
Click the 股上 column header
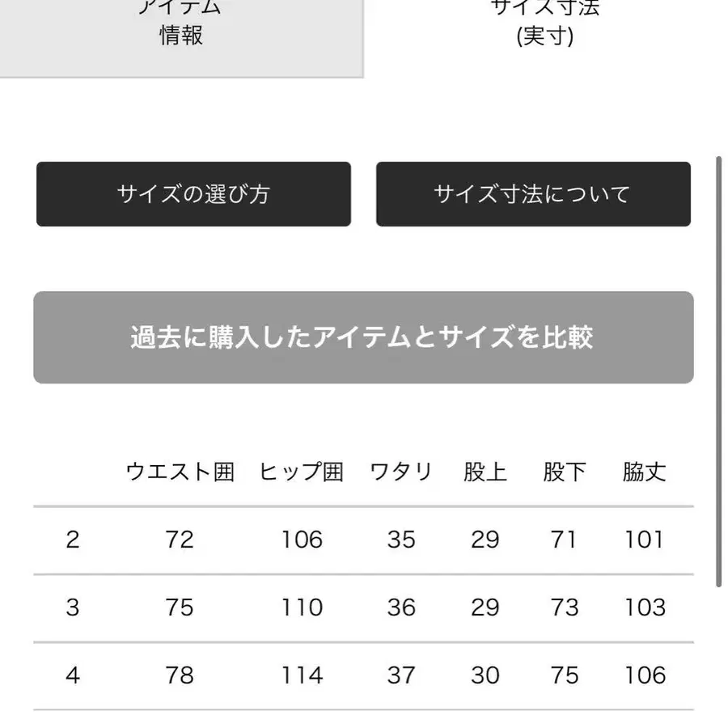(486, 472)
